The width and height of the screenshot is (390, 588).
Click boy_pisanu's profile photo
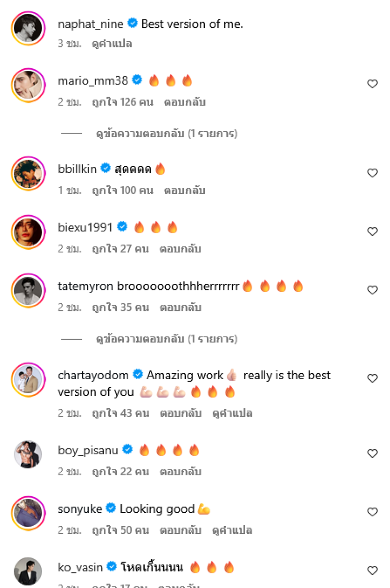[28, 454]
